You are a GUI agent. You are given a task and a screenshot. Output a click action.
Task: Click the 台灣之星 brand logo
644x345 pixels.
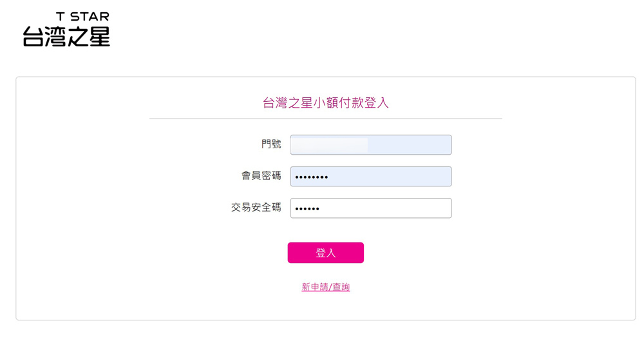pos(66,36)
